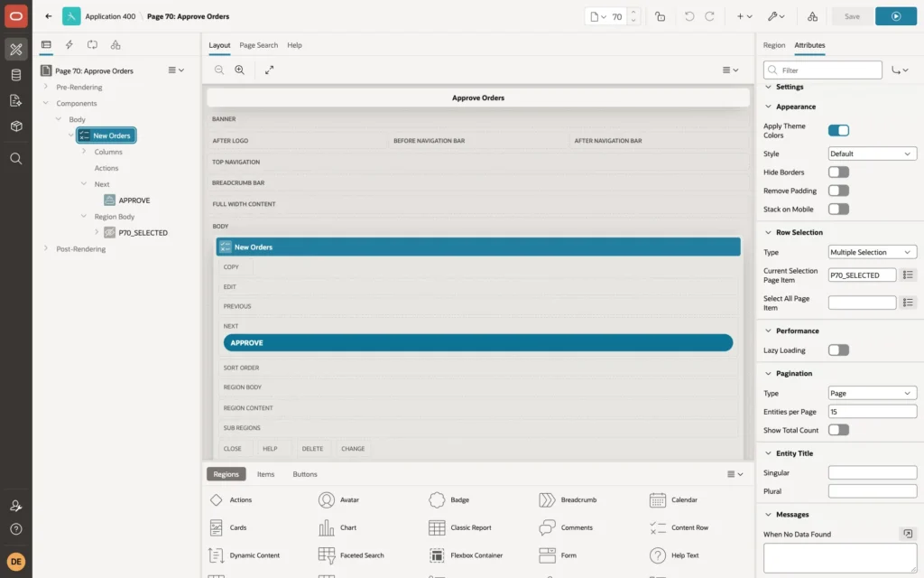924x578 pixels.
Task: Click the Singular entity title field
Action: point(873,473)
